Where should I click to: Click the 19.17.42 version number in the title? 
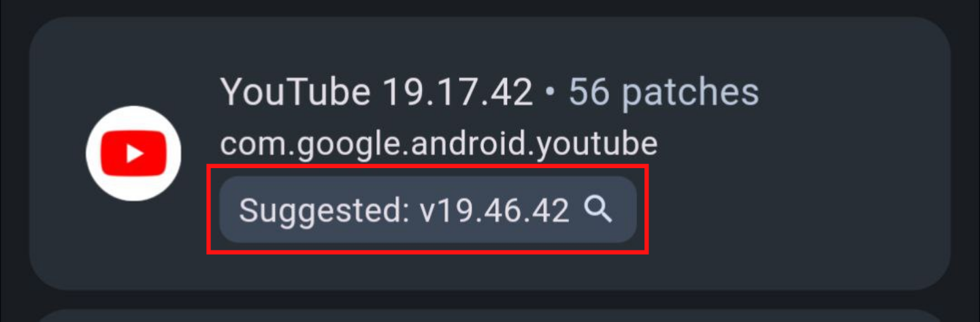457,92
